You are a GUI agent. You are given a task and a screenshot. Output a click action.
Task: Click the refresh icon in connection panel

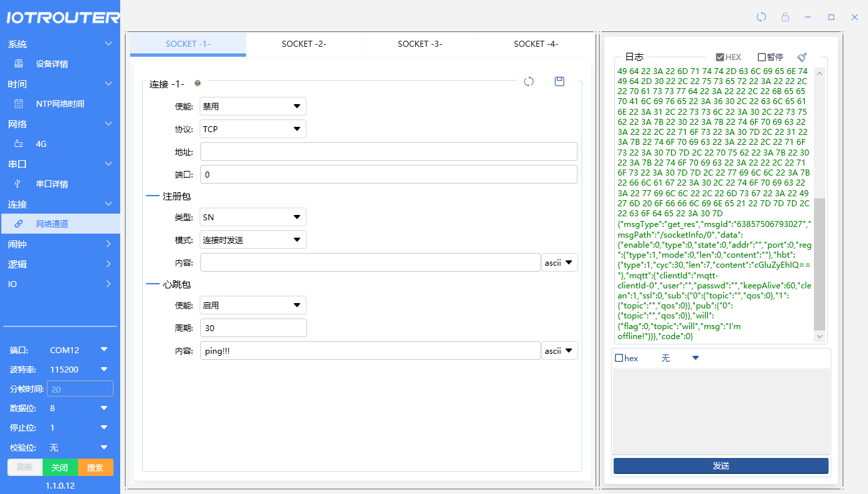tap(529, 81)
